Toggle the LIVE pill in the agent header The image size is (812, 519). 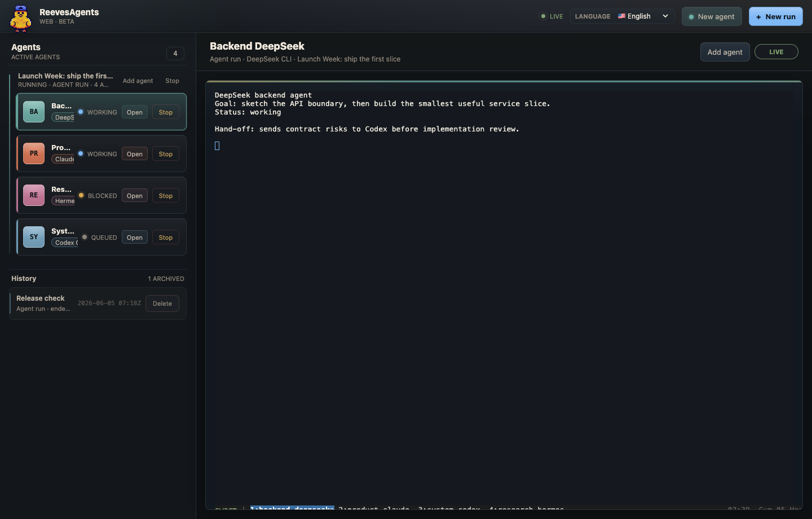776,52
